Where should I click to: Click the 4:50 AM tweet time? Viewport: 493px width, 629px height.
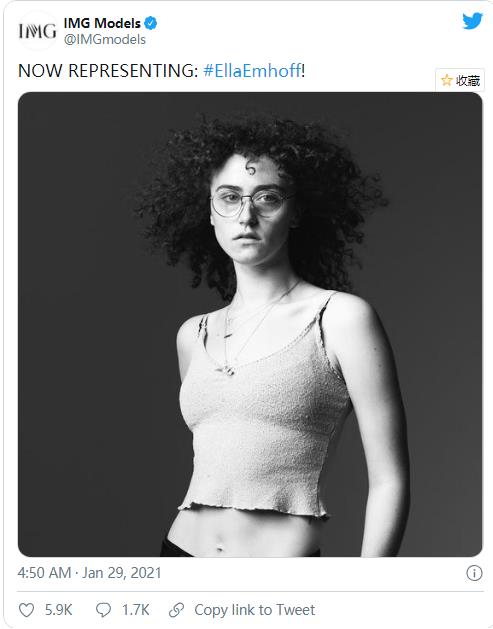(x=44, y=573)
